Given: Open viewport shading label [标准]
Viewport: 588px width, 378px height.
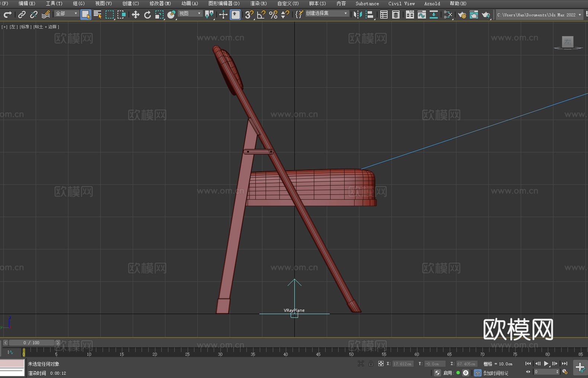Looking at the screenshot, I should tap(25, 27).
